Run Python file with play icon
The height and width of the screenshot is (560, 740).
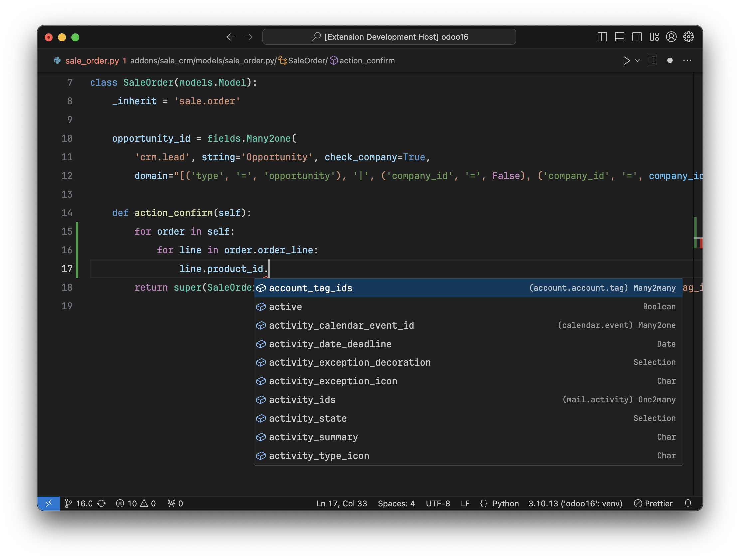pyautogui.click(x=626, y=61)
